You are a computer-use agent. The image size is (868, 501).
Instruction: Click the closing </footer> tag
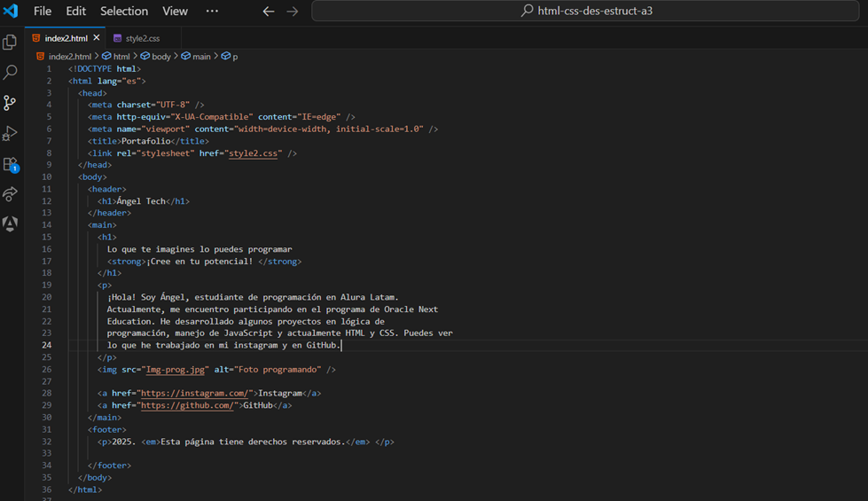click(x=110, y=466)
